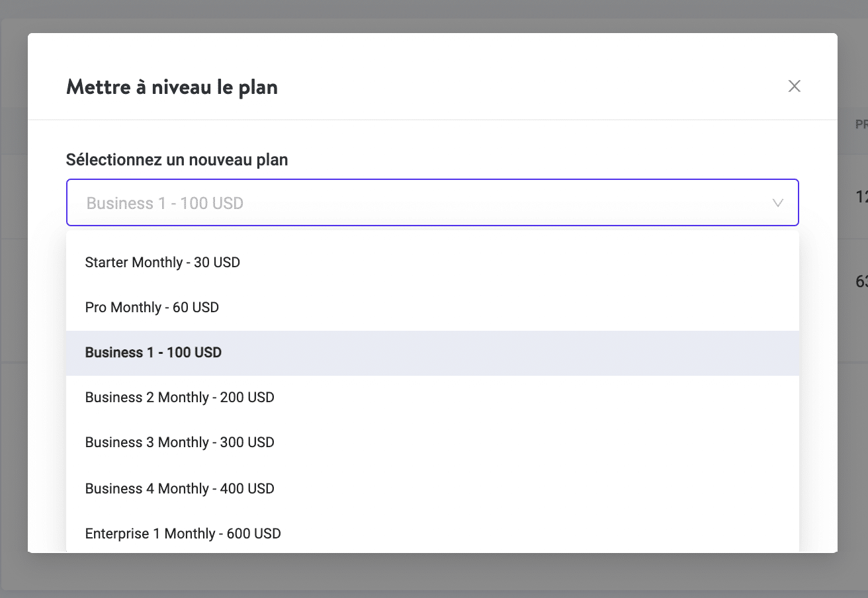This screenshot has width=868, height=598.
Task: Choose Business 3 Monthly - 300 USD
Action: click(433, 443)
